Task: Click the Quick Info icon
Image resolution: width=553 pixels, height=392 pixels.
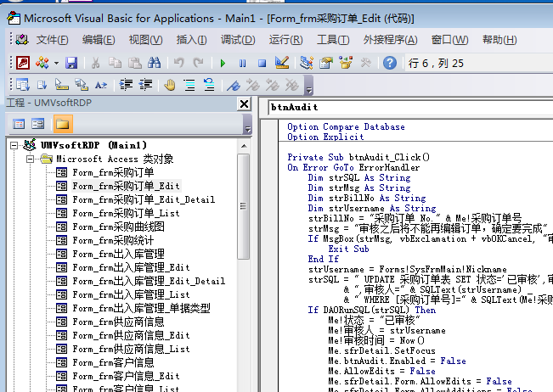Action: (62, 85)
